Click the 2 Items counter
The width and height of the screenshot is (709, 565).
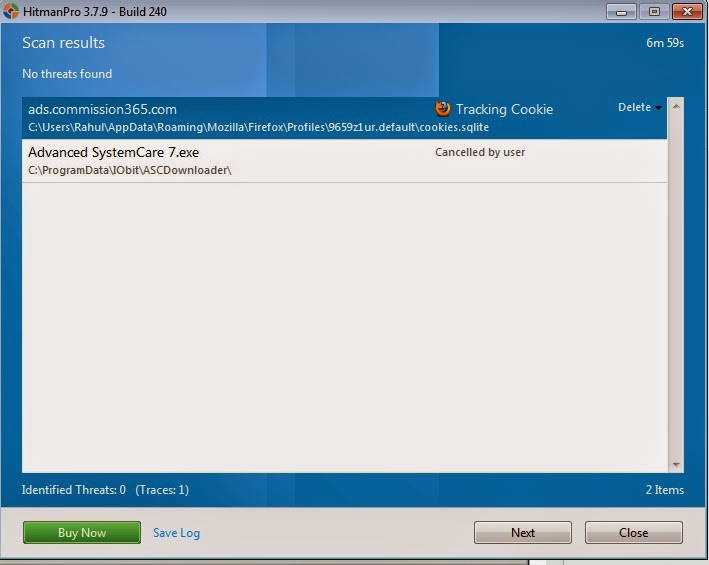coord(665,490)
